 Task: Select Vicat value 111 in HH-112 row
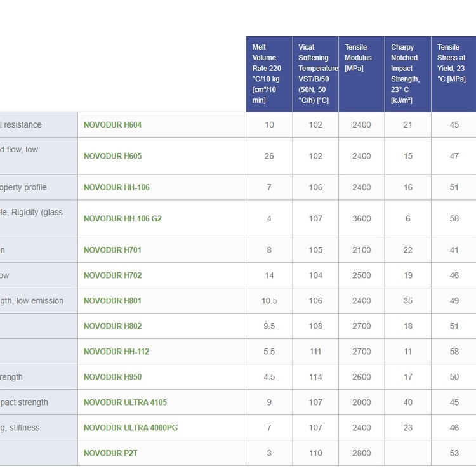point(315,352)
